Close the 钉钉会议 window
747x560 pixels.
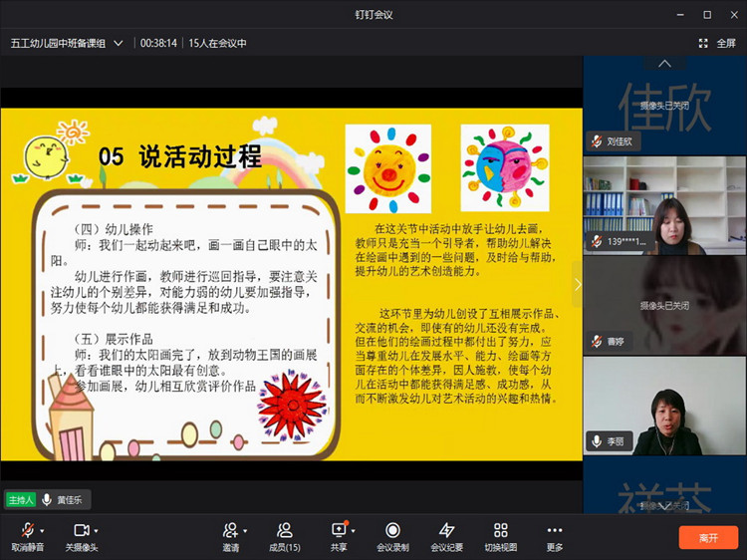(734, 15)
